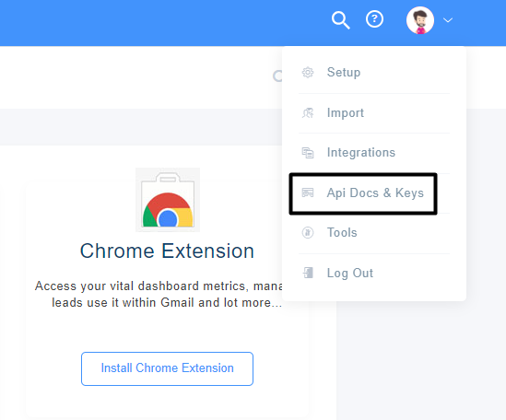Viewport: 506px width, 420px height.
Task: Click the Api Docs & Keys icon
Action: (308, 192)
